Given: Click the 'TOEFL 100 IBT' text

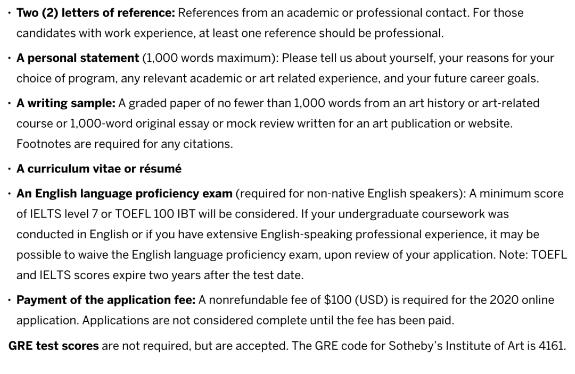Looking at the screenshot, I should click(155, 214).
